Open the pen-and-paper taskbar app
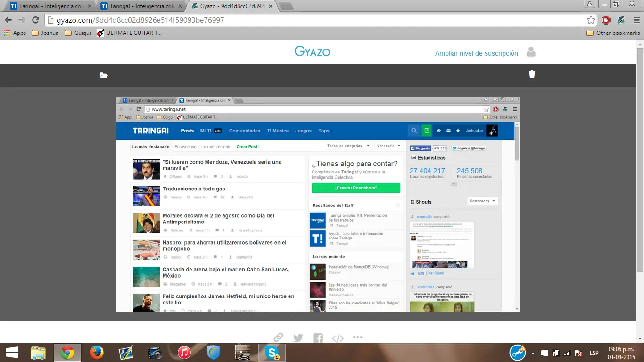The width and height of the screenshot is (644, 362). point(125,353)
